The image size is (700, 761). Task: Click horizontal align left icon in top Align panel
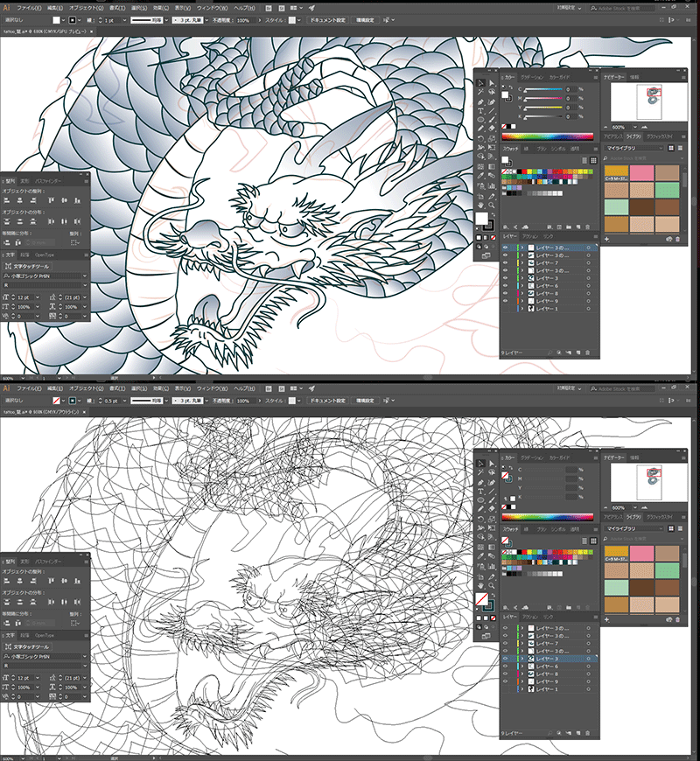(x=7, y=200)
